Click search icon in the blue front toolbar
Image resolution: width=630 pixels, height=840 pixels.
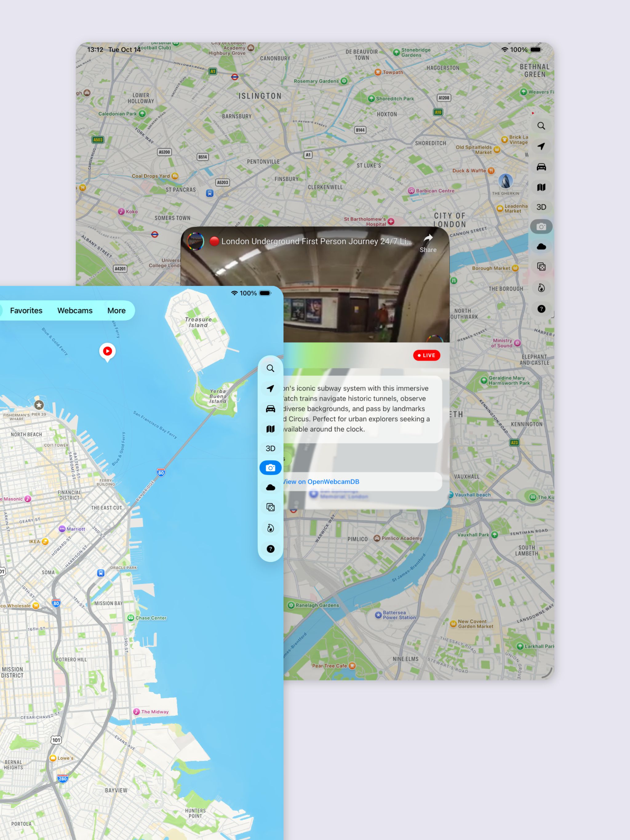click(x=270, y=368)
